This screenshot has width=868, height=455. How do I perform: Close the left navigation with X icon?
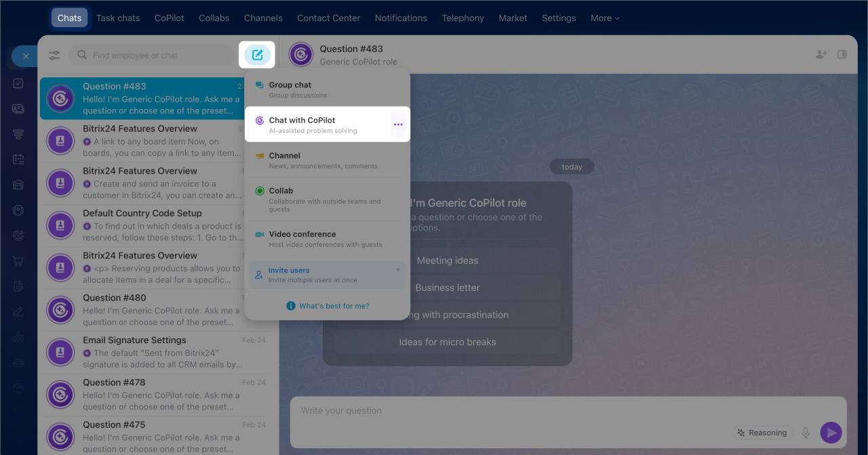pyautogui.click(x=26, y=56)
